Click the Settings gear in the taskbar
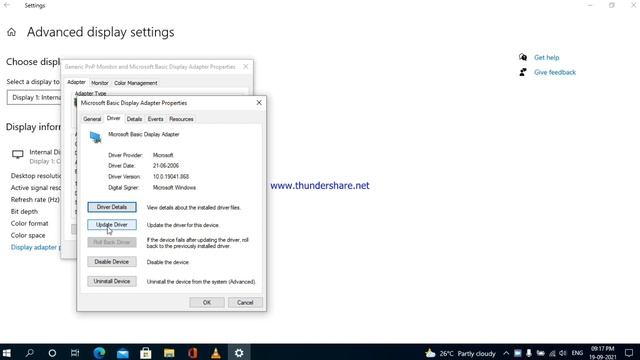Viewport: 640px width, 360px height. 239,353
